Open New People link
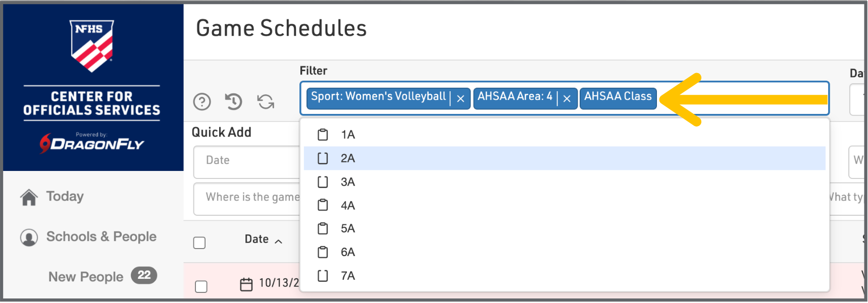The width and height of the screenshot is (868, 303). [x=86, y=277]
